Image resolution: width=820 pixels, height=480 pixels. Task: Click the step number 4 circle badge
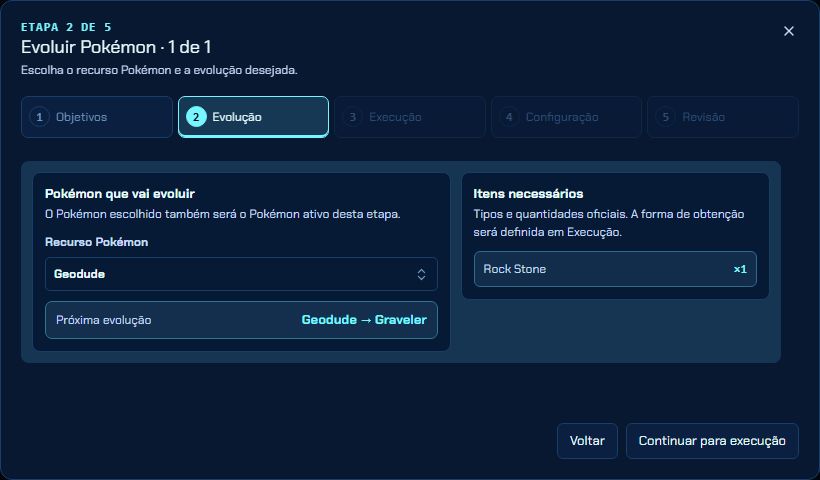[x=509, y=117]
